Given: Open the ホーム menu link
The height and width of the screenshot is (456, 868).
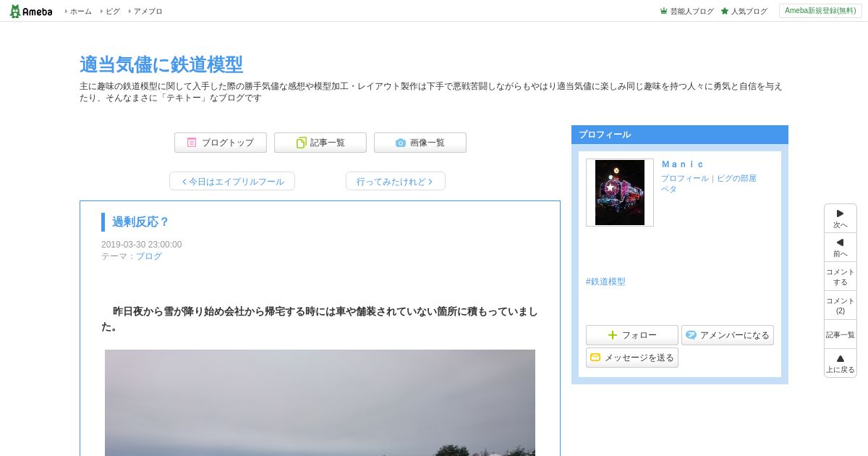Looking at the screenshot, I should [80, 12].
